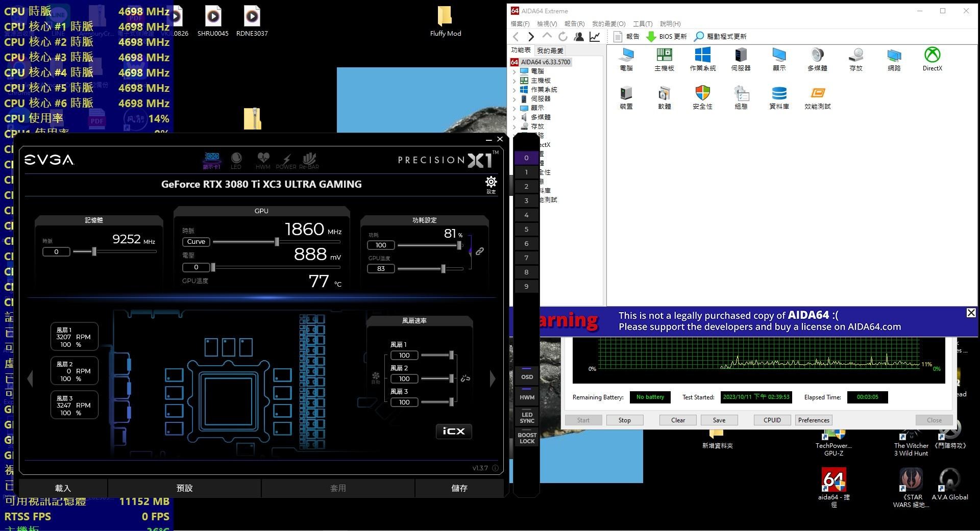
Task: Toggle the power and temperature link icon
Action: coord(480,251)
